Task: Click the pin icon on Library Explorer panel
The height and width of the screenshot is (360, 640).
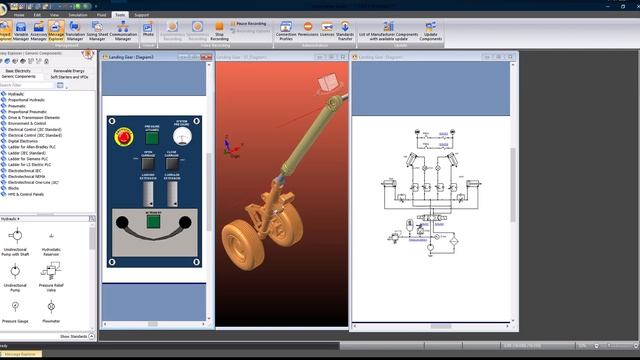Action: [87, 54]
